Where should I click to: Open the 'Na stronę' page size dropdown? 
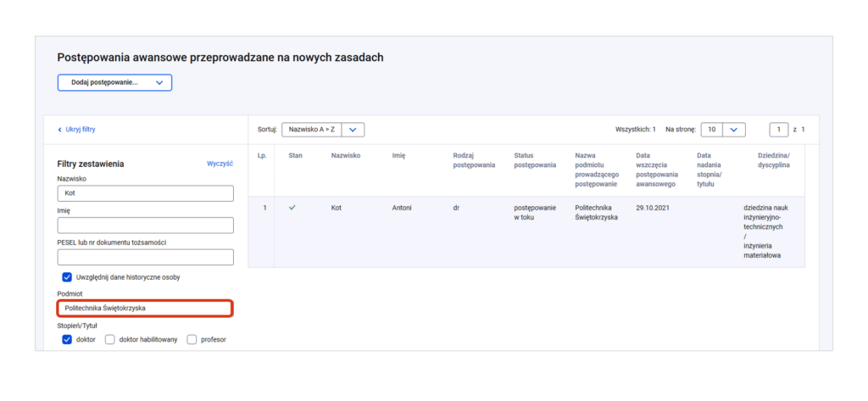click(723, 130)
